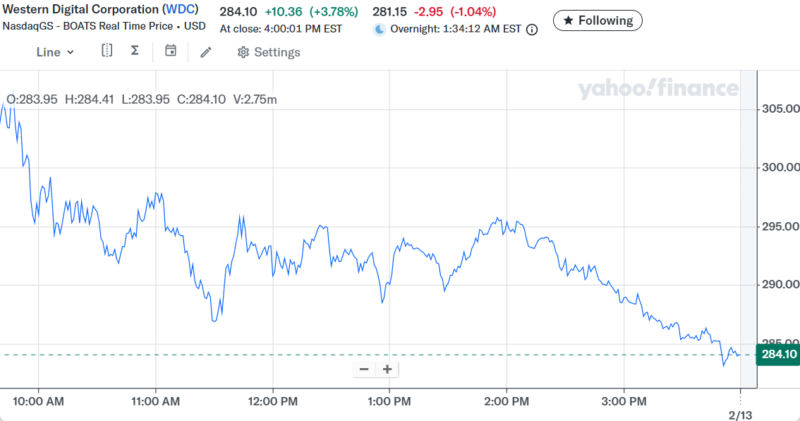Screen dimensions: 800x421
Task: Click the green 284.10 price tag
Action: (x=778, y=354)
